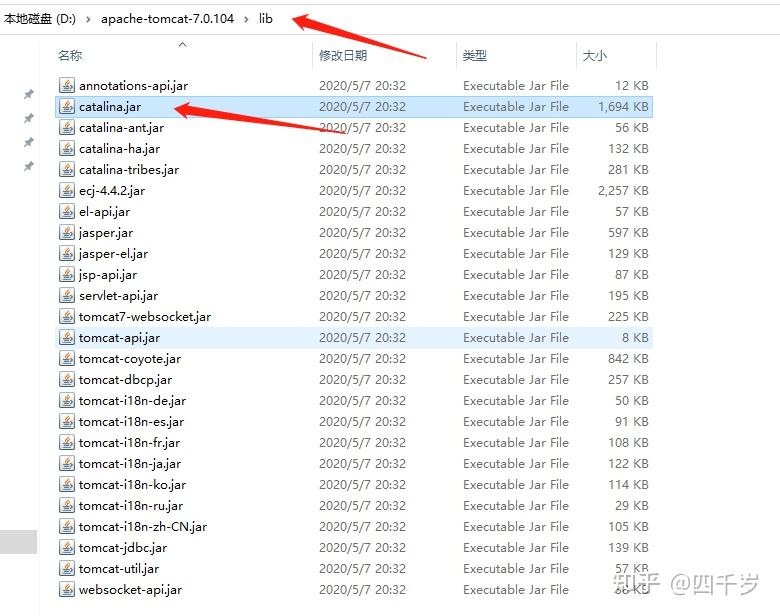780x616 pixels.
Task: Select the file name jasper-el.jar
Action: (x=113, y=253)
